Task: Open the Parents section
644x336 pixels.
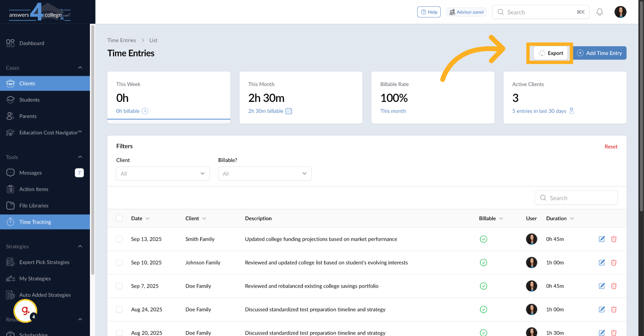Action: 28,116
